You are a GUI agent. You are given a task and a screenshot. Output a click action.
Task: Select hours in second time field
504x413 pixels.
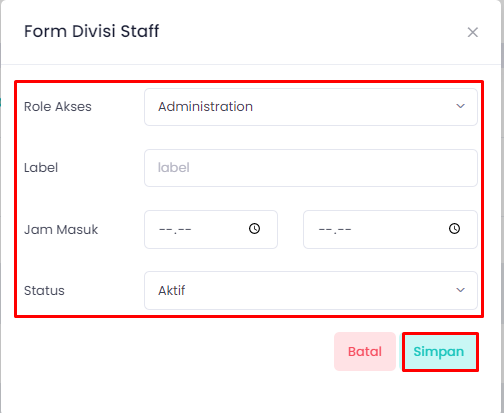coord(326,230)
